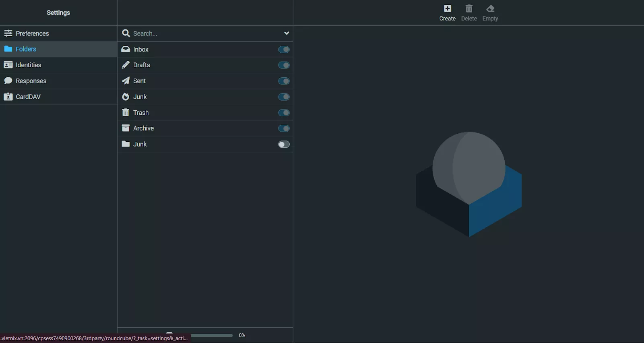Click the Settings header title

pos(58,12)
